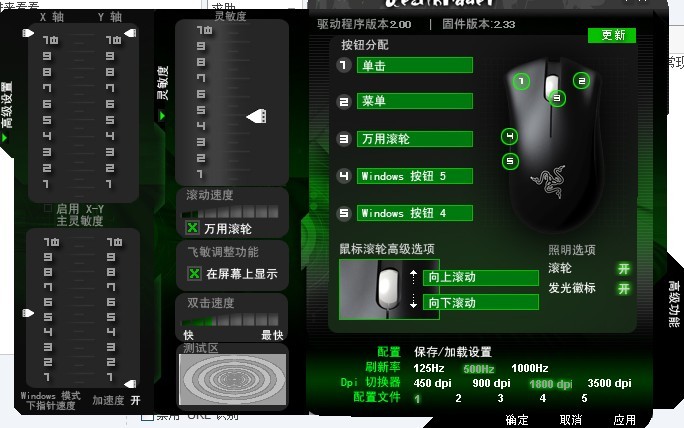The image size is (684, 428).
Task: Switch to profile 2
Action: (458, 398)
